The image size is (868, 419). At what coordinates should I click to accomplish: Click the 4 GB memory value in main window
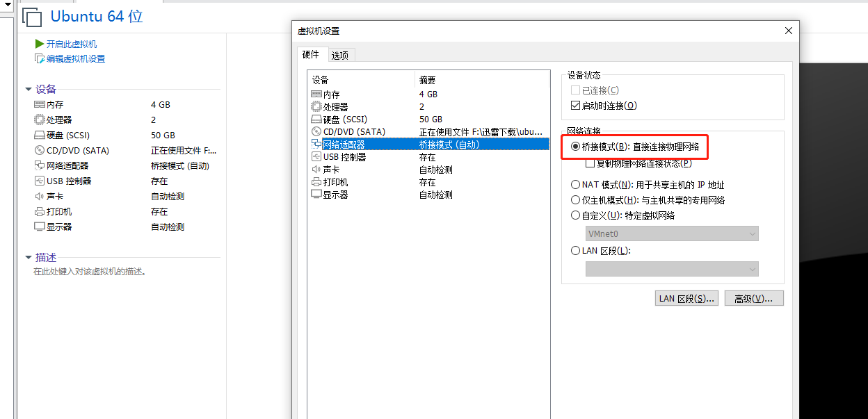[x=161, y=104]
